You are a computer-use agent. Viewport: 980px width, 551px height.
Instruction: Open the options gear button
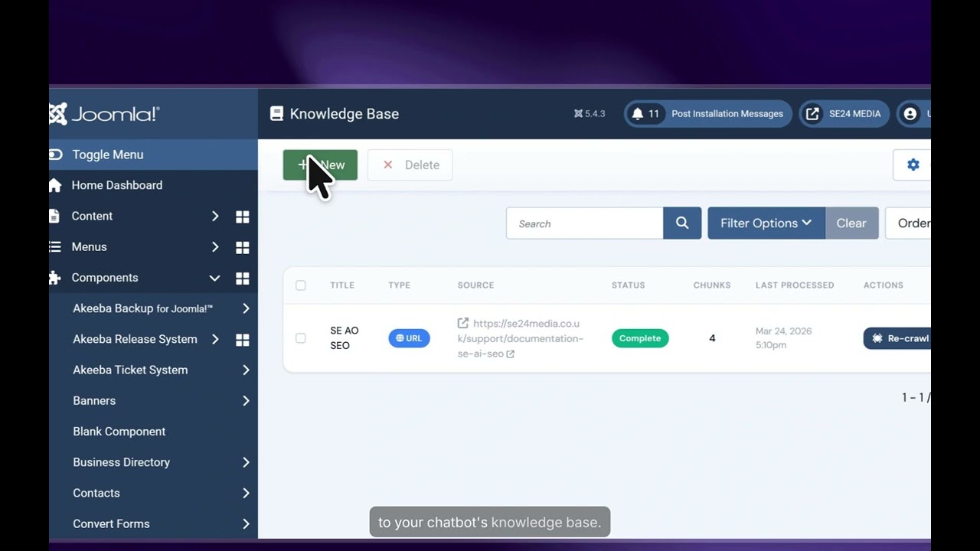[913, 165]
